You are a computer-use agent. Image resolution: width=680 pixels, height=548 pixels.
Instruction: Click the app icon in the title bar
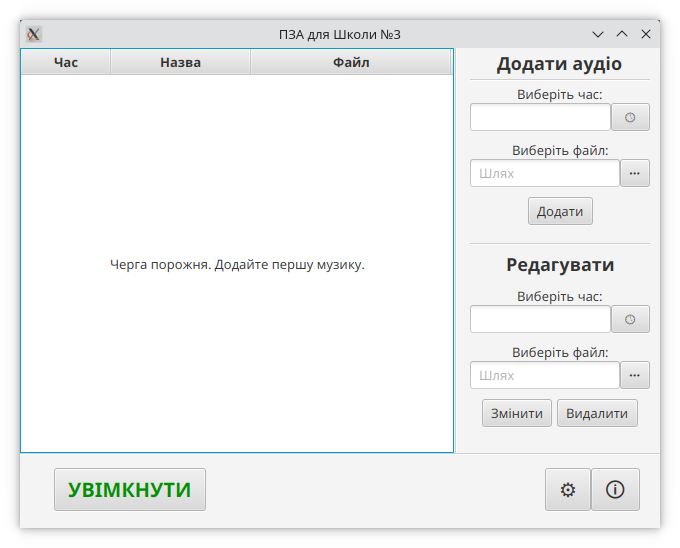[34, 34]
